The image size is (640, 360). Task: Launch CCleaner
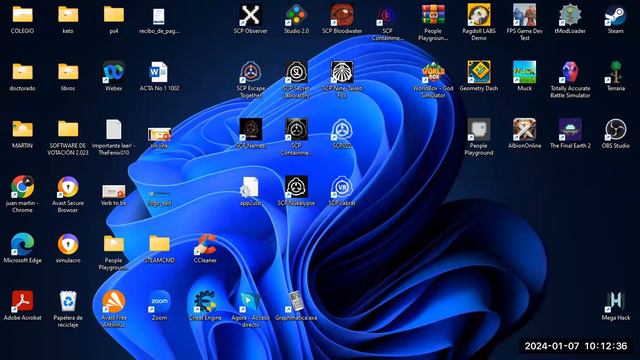pos(205,244)
